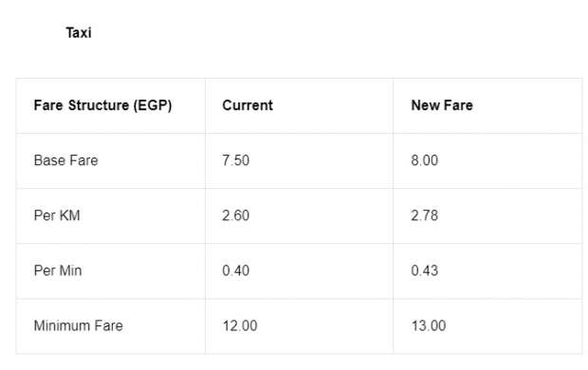Click the new per minute value 0.43
This screenshot has height=370, width=588.
[x=425, y=271]
